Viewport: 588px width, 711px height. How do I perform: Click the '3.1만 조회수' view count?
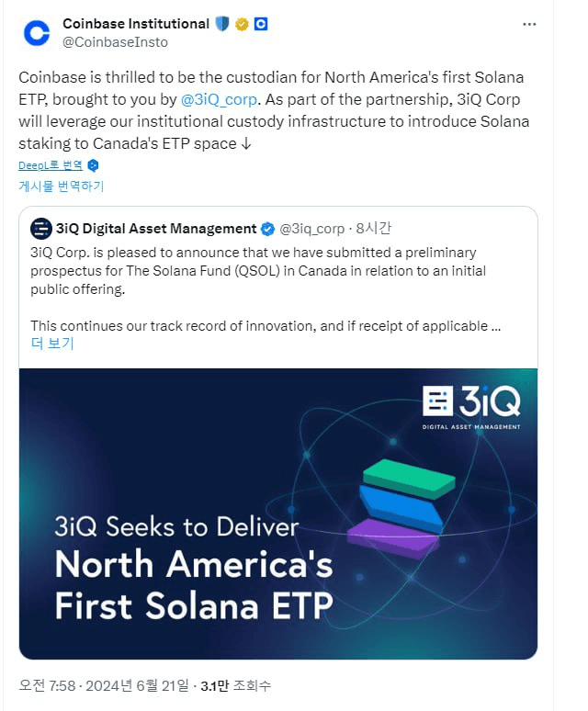pyautogui.click(x=236, y=685)
